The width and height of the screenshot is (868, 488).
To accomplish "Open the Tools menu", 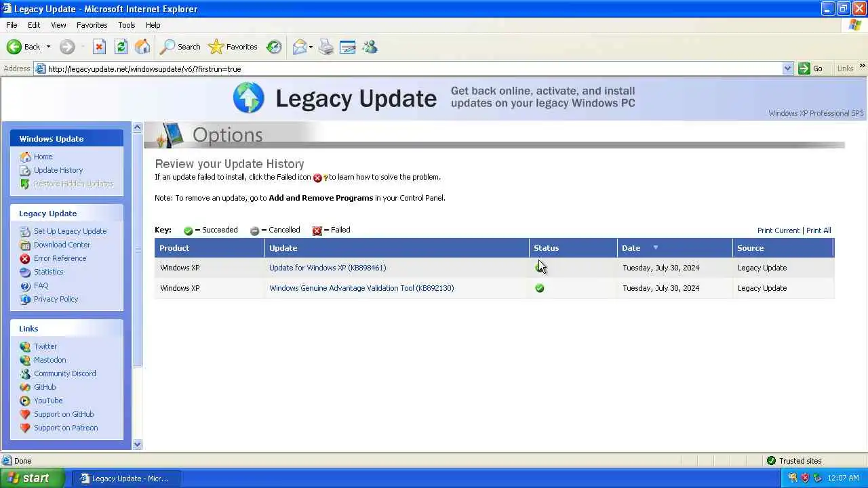I will coord(127,25).
